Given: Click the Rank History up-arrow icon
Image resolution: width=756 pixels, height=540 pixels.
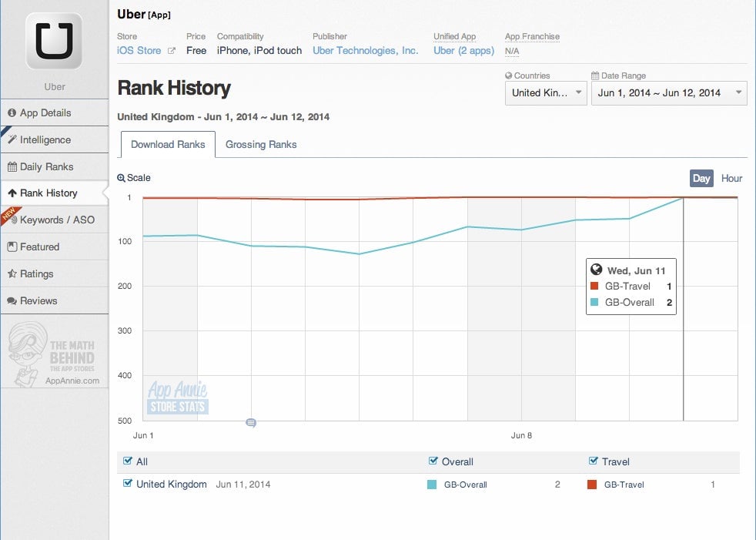Looking at the screenshot, I should click(12, 193).
